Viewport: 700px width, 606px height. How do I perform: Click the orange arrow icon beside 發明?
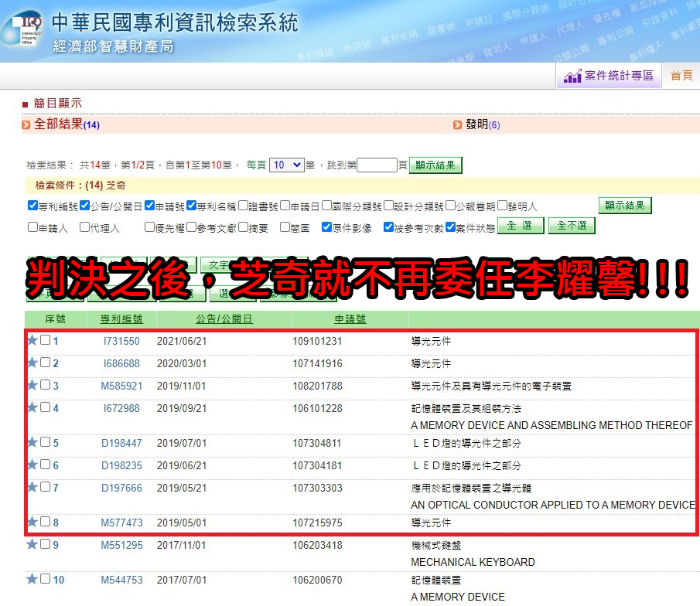click(x=457, y=125)
